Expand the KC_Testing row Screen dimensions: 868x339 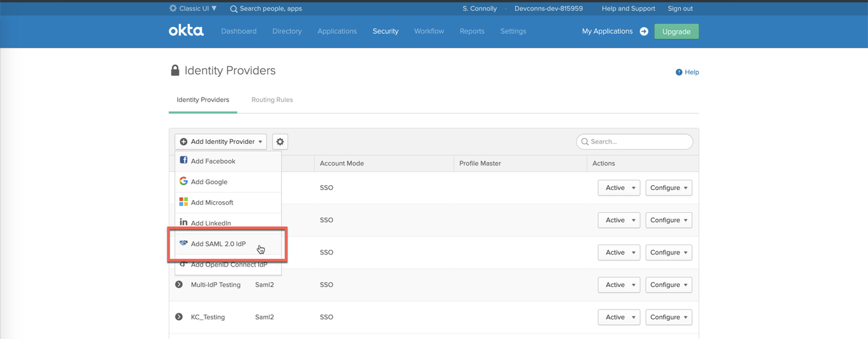tap(179, 317)
